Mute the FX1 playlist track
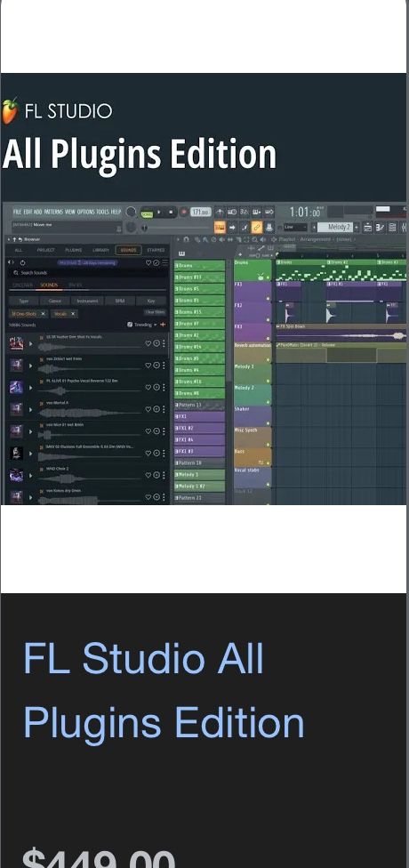The height and width of the screenshot is (868, 409). (269, 299)
